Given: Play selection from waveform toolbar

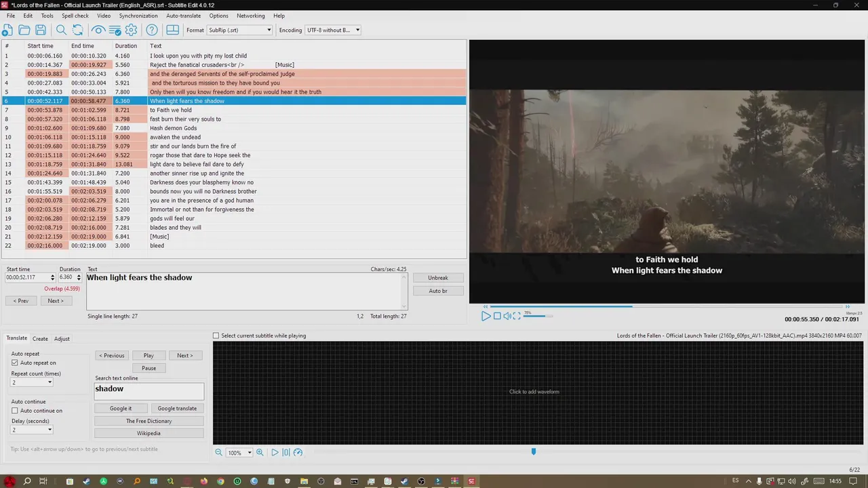Looking at the screenshot, I should pos(275,453).
